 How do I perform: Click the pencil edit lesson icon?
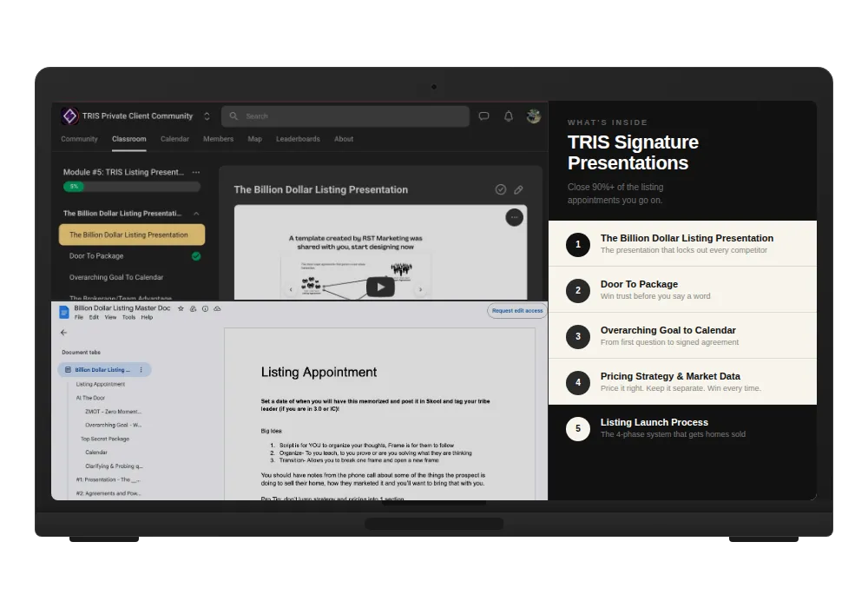tap(518, 190)
